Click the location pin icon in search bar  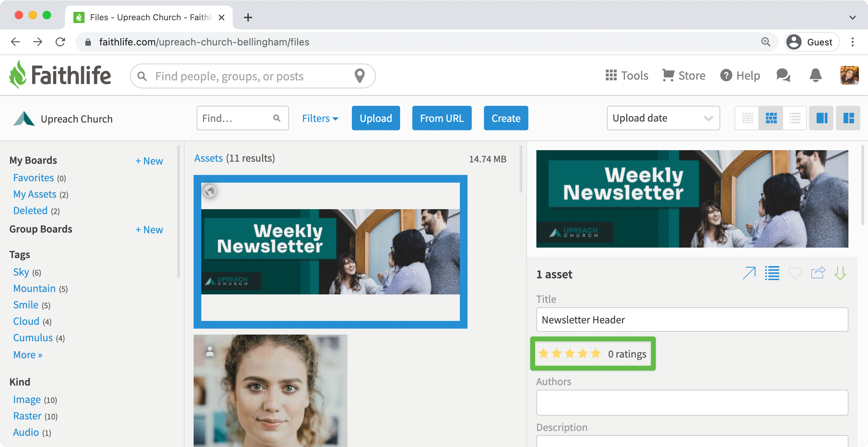point(360,76)
